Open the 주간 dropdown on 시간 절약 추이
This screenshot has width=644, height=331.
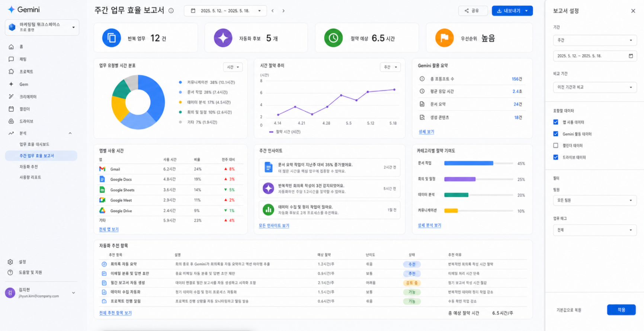coord(390,67)
